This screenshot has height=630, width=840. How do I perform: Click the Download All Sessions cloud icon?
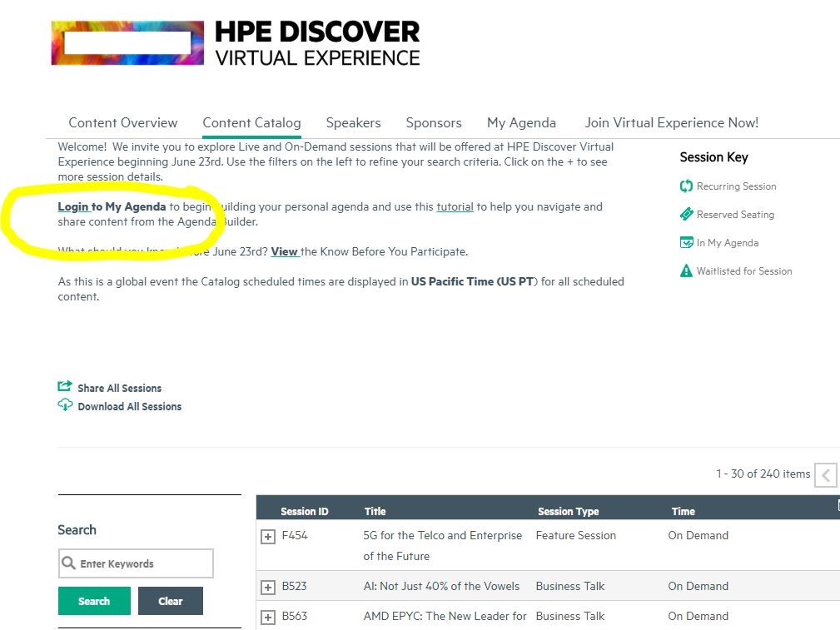coord(65,405)
